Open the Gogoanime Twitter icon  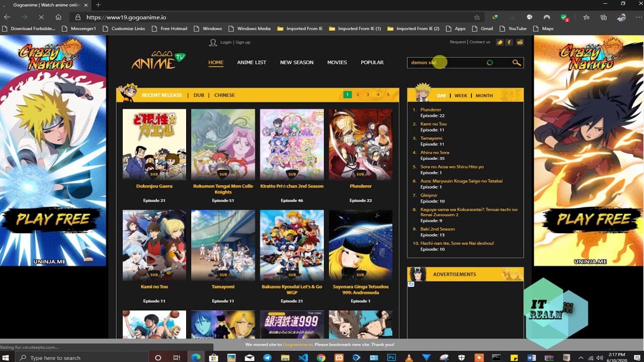click(500, 42)
